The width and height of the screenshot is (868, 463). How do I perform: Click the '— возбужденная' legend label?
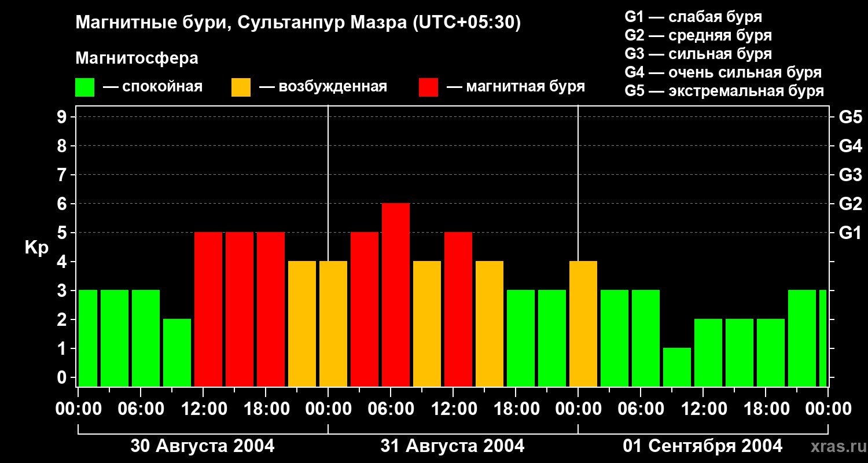click(323, 87)
